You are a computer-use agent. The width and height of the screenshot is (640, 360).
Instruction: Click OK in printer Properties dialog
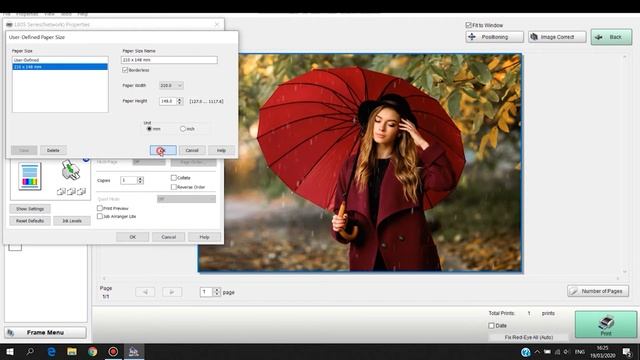133,237
